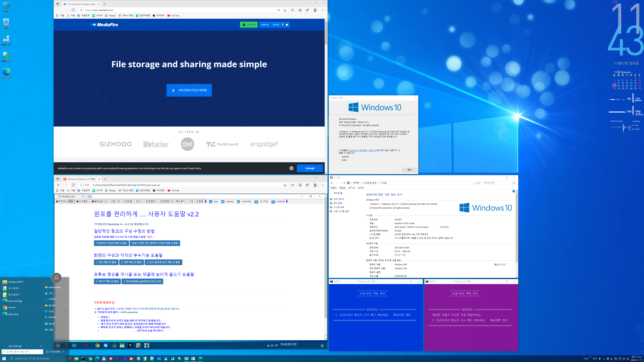Click the I Accept cookie button
The height and width of the screenshot is (362, 644).
(x=310, y=168)
